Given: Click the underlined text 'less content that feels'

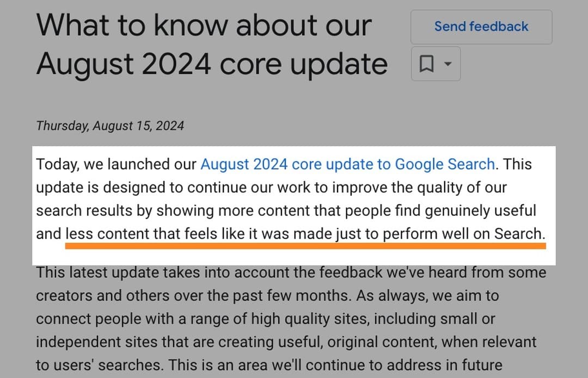Looking at the screenshot, I should pos(142,234).
